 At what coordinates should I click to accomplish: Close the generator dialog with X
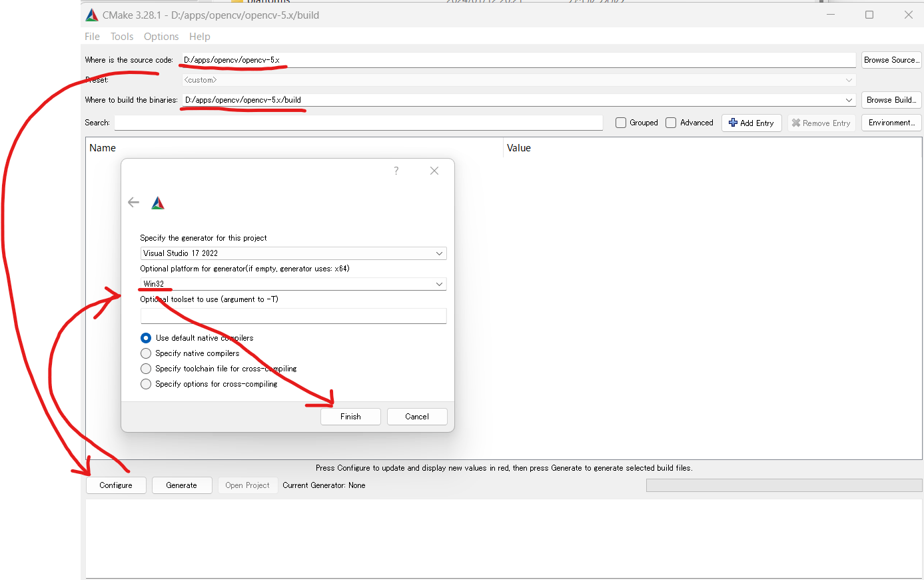click(434, 171)
